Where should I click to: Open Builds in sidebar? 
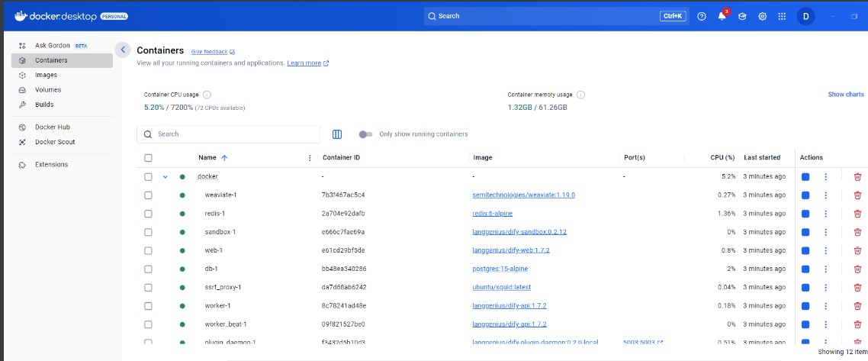(x=62, y=104)
